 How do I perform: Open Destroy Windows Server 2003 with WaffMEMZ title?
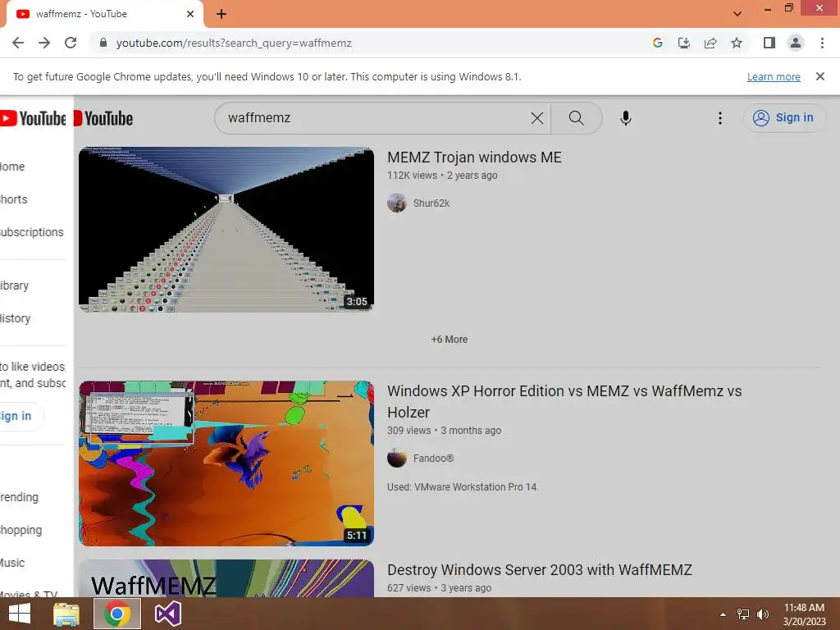coord(540,570)
